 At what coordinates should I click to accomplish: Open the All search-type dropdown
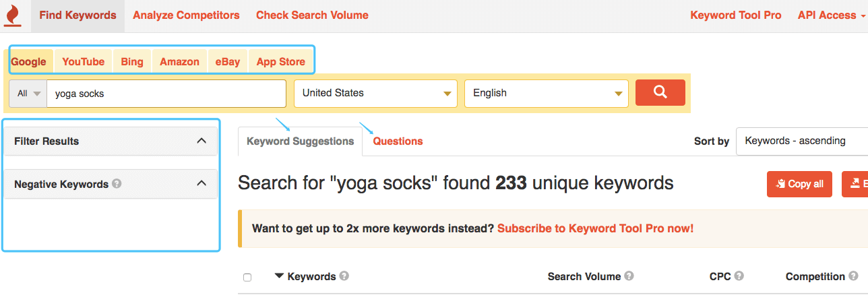[28, 94]
